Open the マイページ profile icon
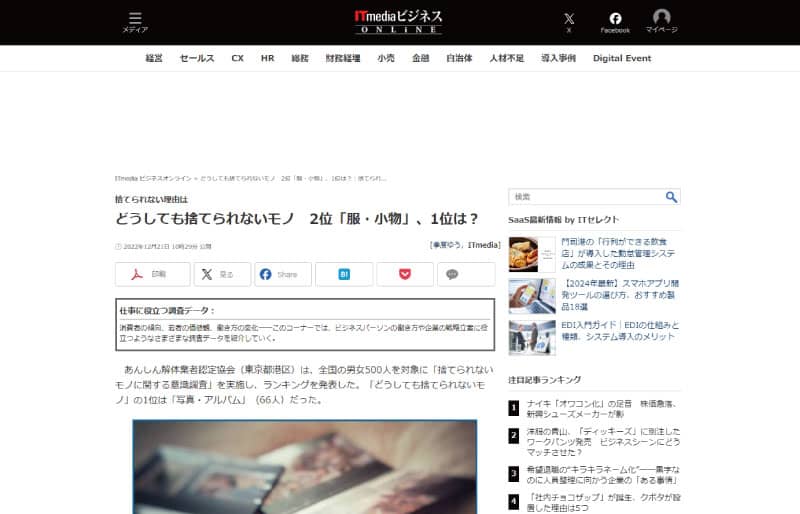The width and height of the screenshot is (800, 514). coord(661,21)
